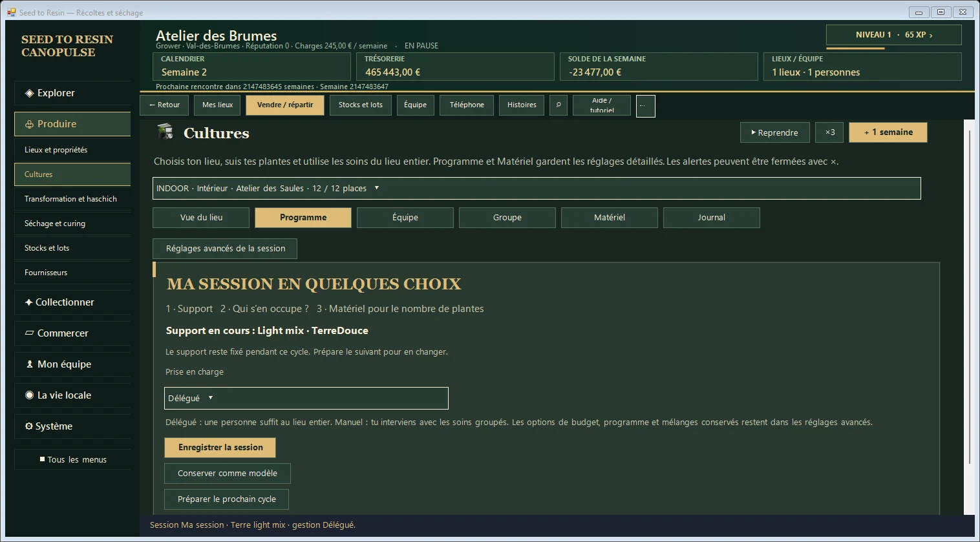
Task: Show Tous les menus in sidebar
Action: 72,459
